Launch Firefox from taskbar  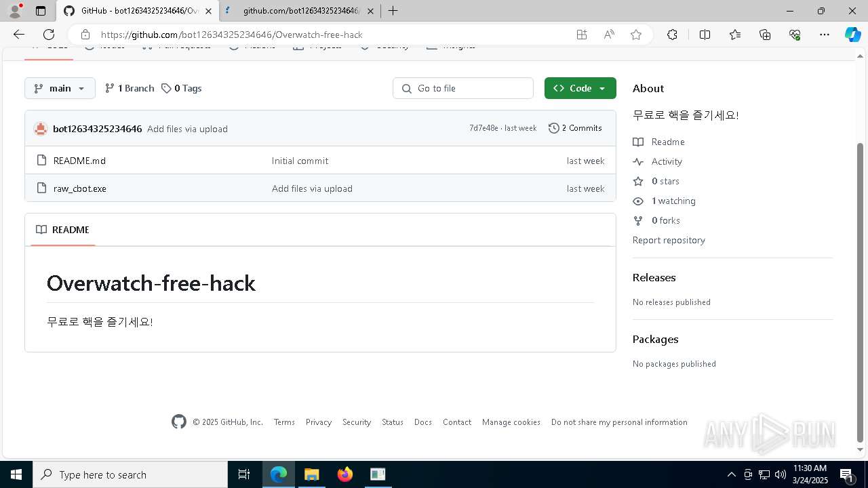click(345, 474)
